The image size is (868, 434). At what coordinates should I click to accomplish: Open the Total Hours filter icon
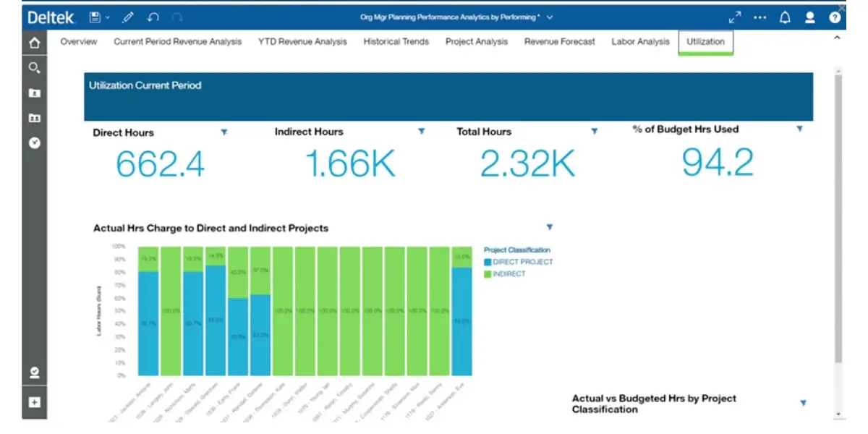(x=595, y=131)
